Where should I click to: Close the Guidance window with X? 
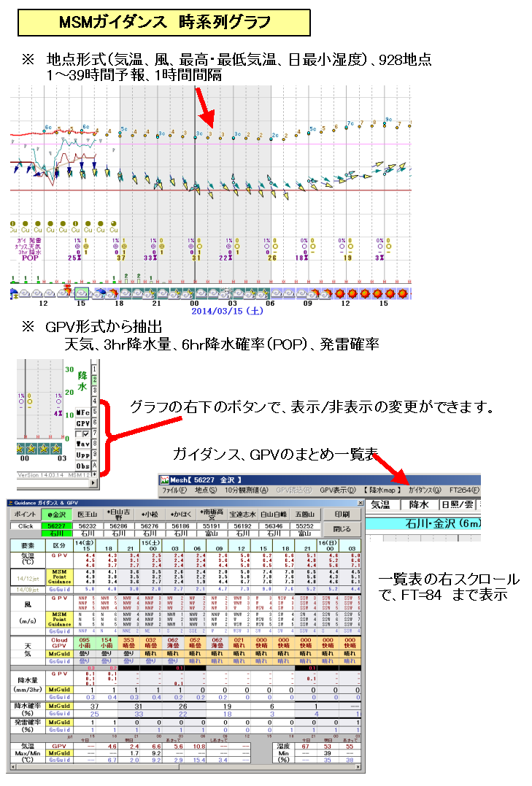tap(360, 503)
